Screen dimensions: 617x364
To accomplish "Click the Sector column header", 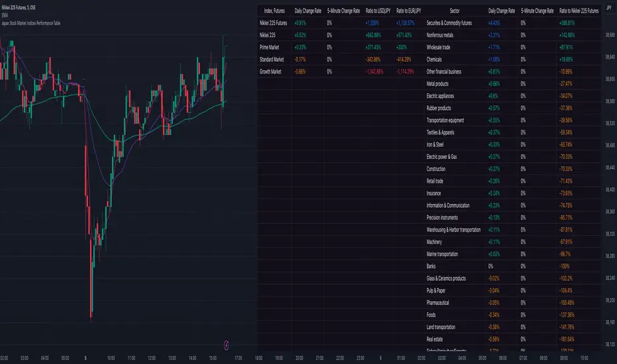I will [x=455, y=11].
